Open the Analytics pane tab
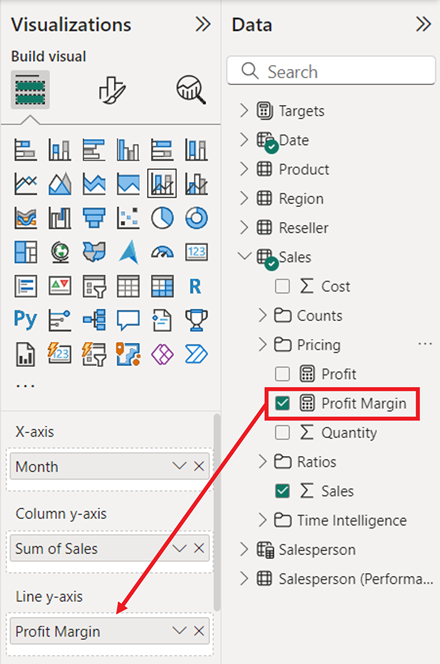The height and width of the screenshot is (664, 440). pyautogui.click(x=191, y=90)
